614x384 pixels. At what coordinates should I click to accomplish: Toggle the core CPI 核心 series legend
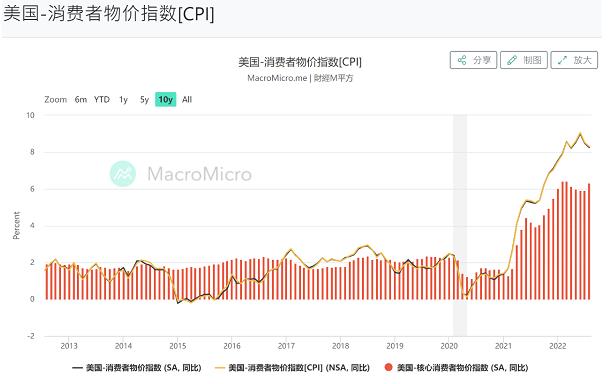[x=456, y=368]
